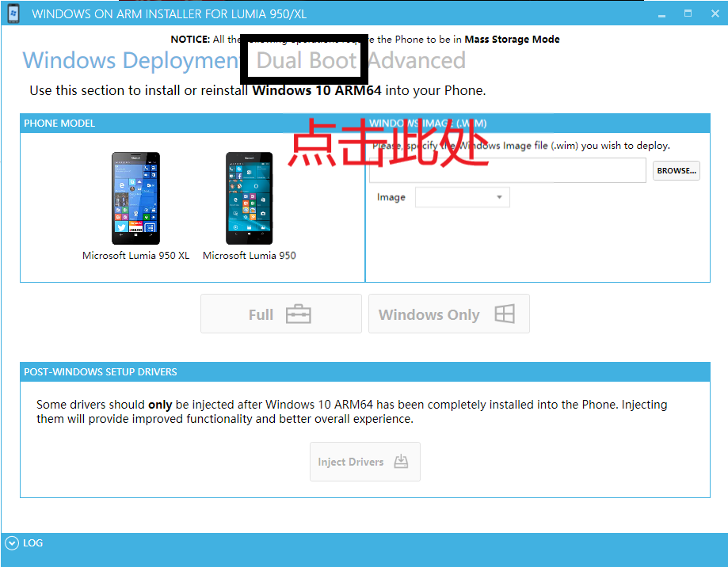This screenshot has width=728, height=567.
Task: Open the Dual Boot tab
Action: click(307, 61)
